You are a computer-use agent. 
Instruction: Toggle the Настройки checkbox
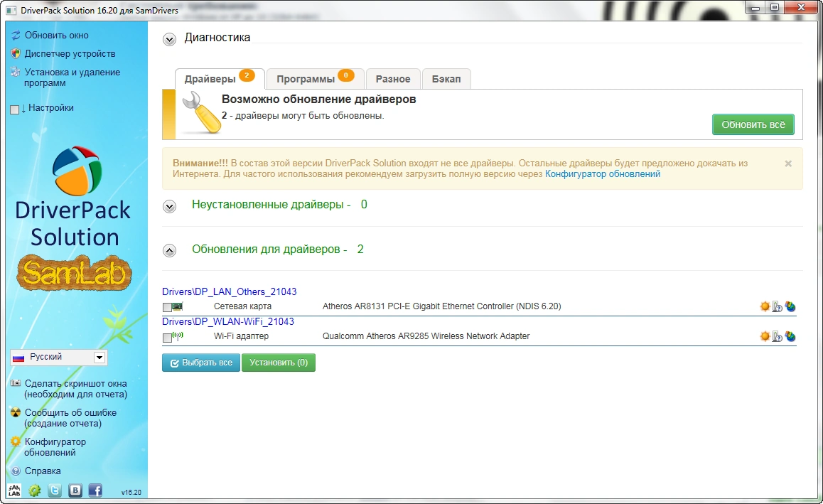pos(15,109)
